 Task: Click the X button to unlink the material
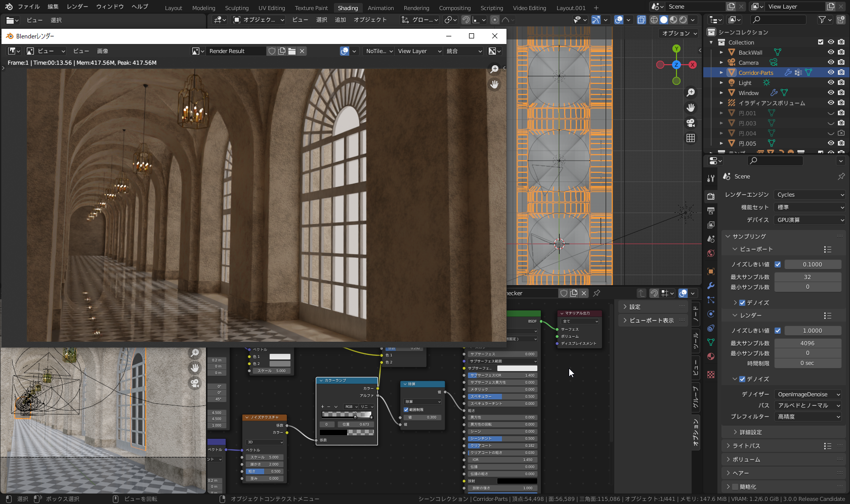pos(583,293)
